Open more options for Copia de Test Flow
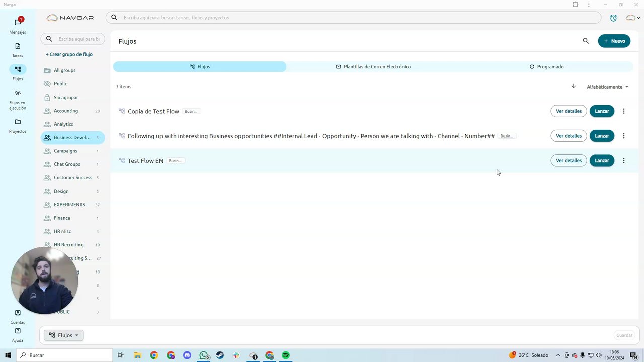The width and height of the screenshot is (644, 362). coord(624,111)
